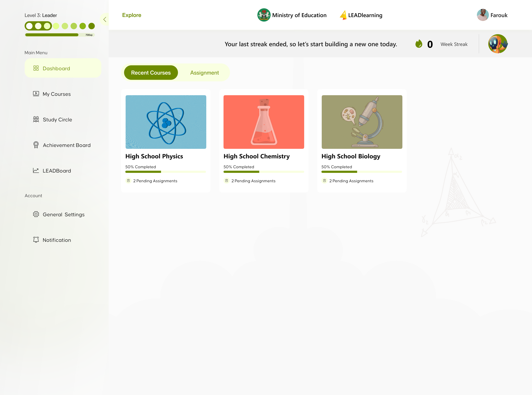Click Physics '50% Completed' label
The height and width of the screenshot is (395, 532).
[x=140, y=167]
